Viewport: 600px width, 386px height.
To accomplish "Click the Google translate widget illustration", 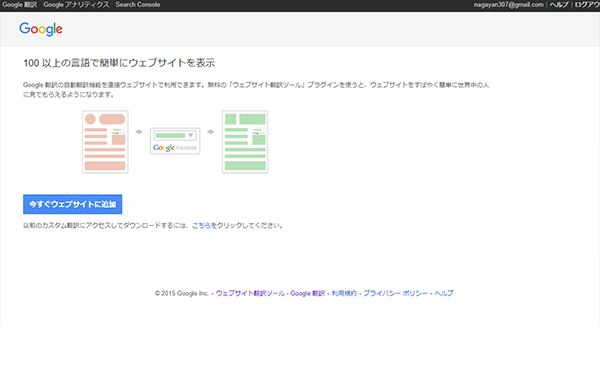I will [175, 141].
